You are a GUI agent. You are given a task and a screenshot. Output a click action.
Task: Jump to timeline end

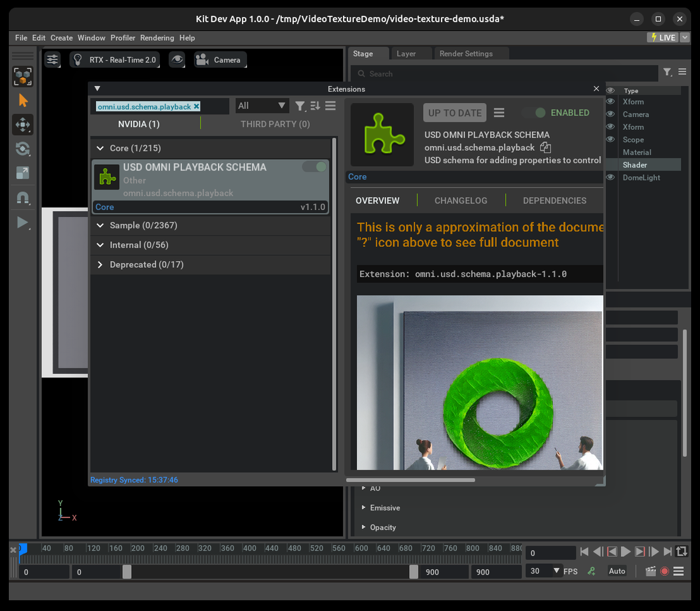668,552
